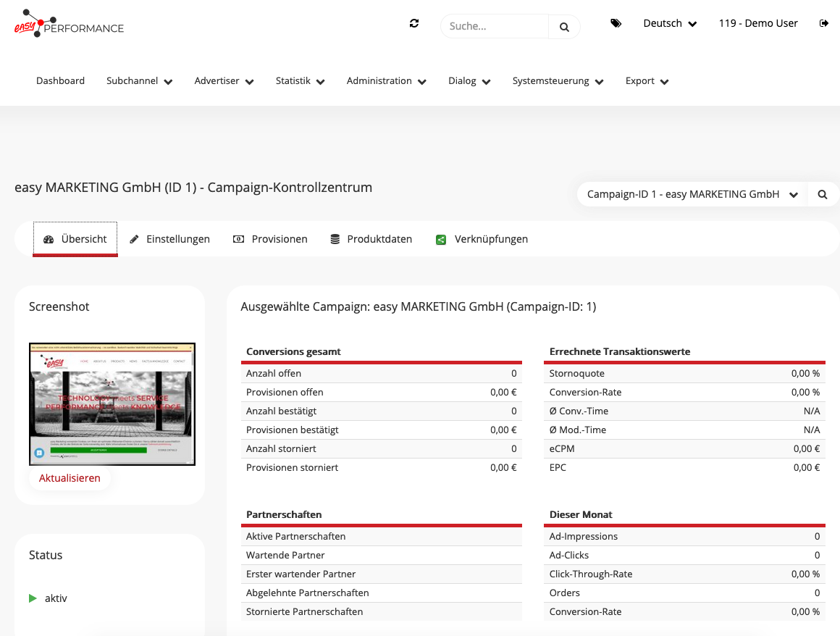840x636 pixels.
Task: Go to the Dashboard link
Action: [x=60, y=81]
